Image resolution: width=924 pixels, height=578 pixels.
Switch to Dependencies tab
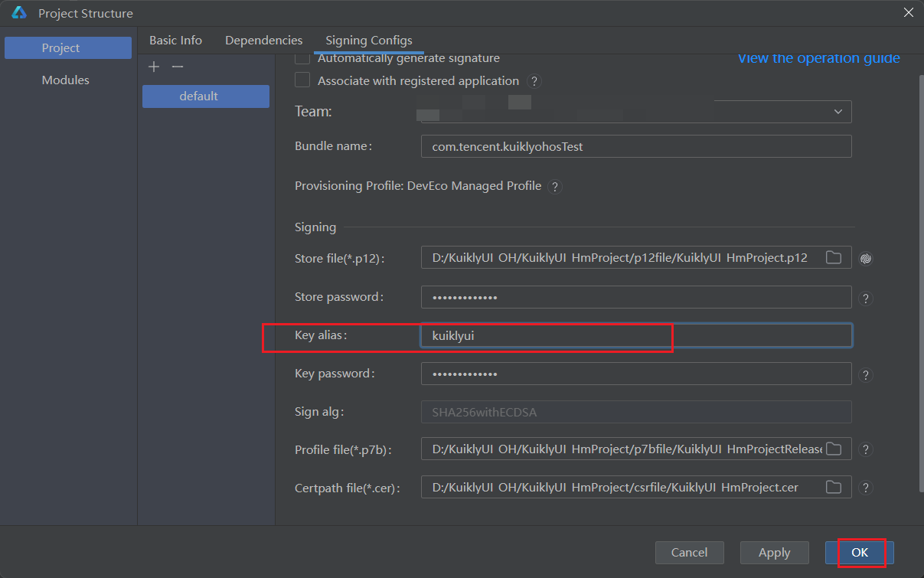click(x=263, y=41)
